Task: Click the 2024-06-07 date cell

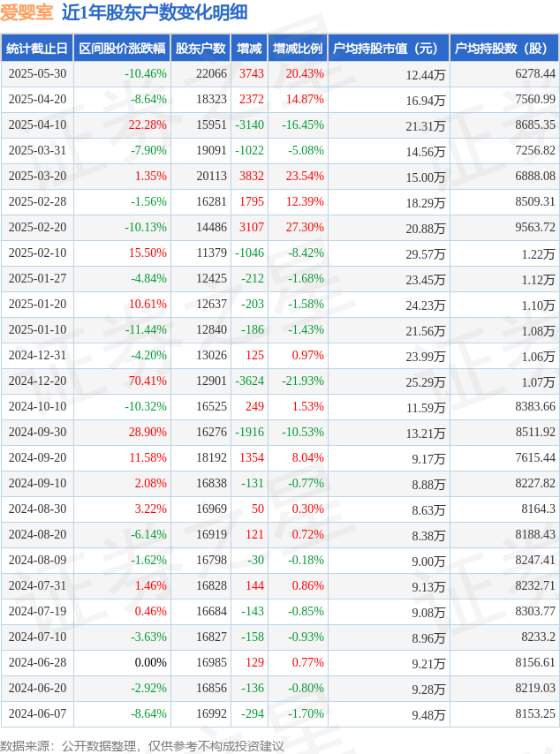Action: [37, 713]
